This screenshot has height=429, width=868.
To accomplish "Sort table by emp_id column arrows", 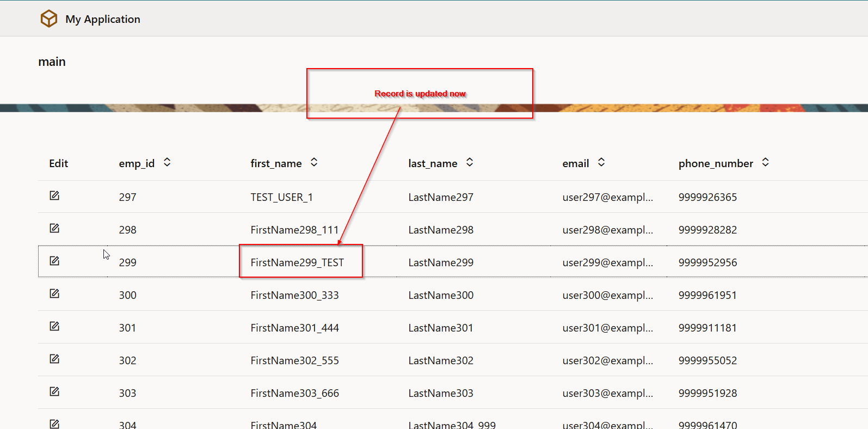I will click(x=167, y=162).
